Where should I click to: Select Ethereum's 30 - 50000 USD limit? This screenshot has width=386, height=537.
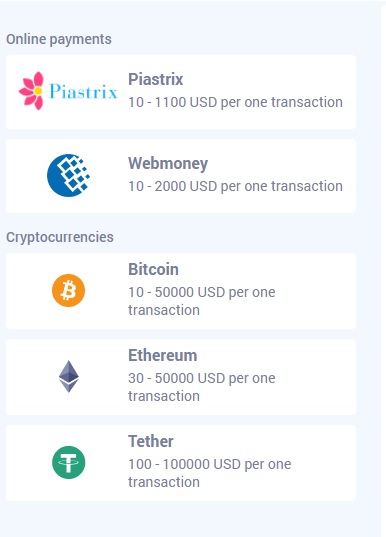201,387
